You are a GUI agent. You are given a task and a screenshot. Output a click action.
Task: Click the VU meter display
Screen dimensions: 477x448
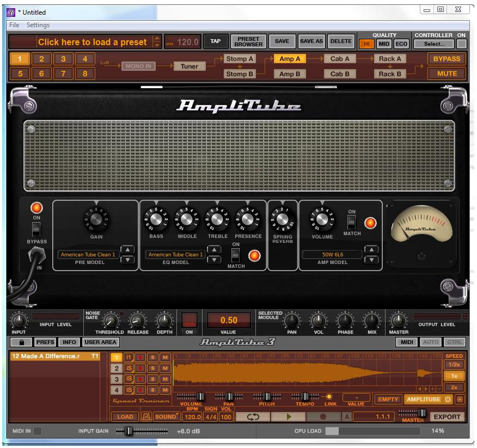[x=421, y=224]
